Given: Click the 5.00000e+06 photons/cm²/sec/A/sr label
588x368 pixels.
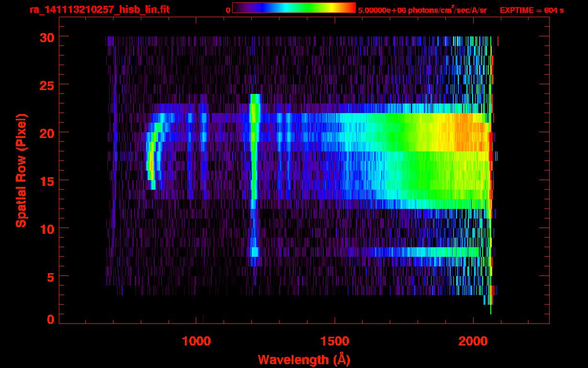Looking at the screenshot, I should tap(422, 10).
